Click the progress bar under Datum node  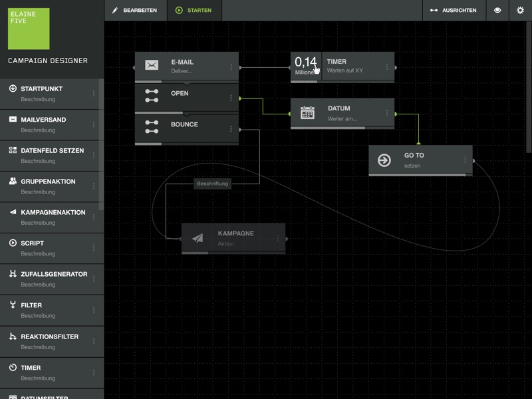[x=342, y=128]
